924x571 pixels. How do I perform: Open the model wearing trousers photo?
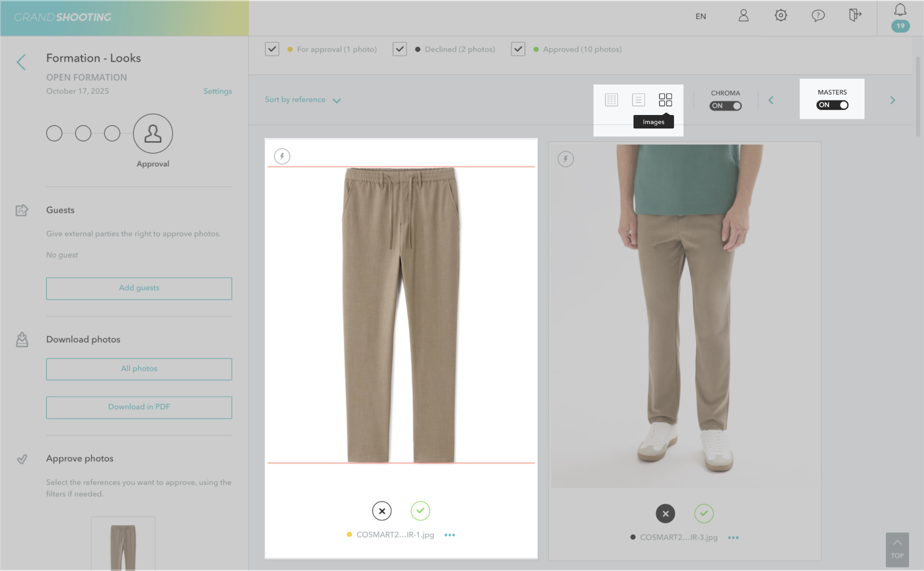click(x=684, y=316)
